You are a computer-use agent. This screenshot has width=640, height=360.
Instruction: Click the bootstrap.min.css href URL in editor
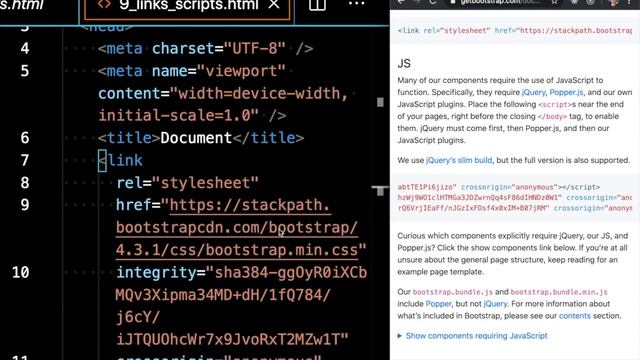pos(237,227)
